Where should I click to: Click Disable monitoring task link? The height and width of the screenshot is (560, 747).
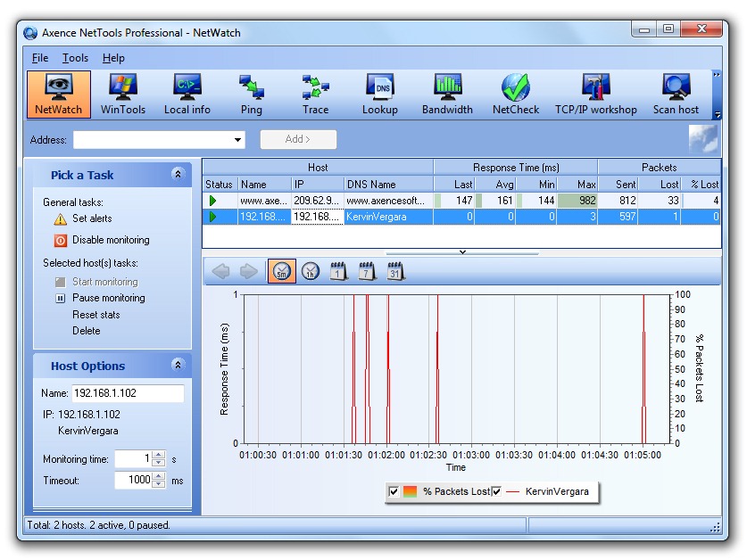[111, 240]
